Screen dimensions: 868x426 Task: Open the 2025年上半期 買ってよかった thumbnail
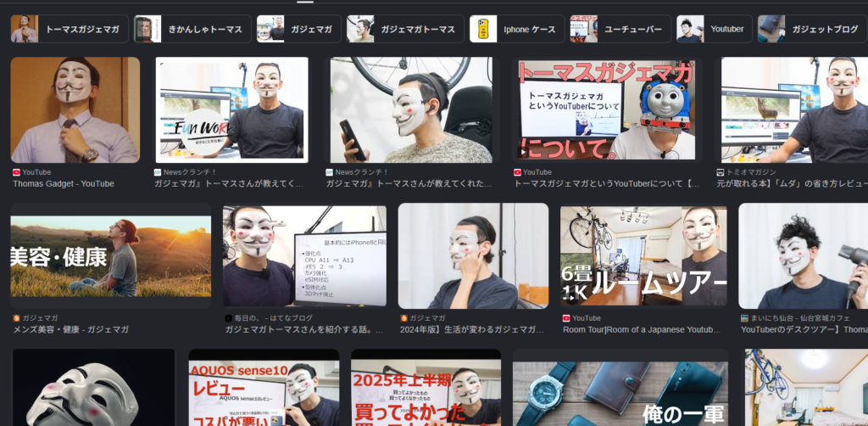tap(426, 388)
